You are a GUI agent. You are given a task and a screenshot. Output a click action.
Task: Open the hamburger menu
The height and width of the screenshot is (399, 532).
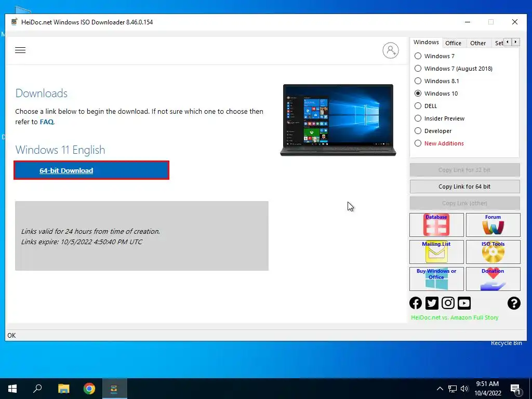(20, 50)
